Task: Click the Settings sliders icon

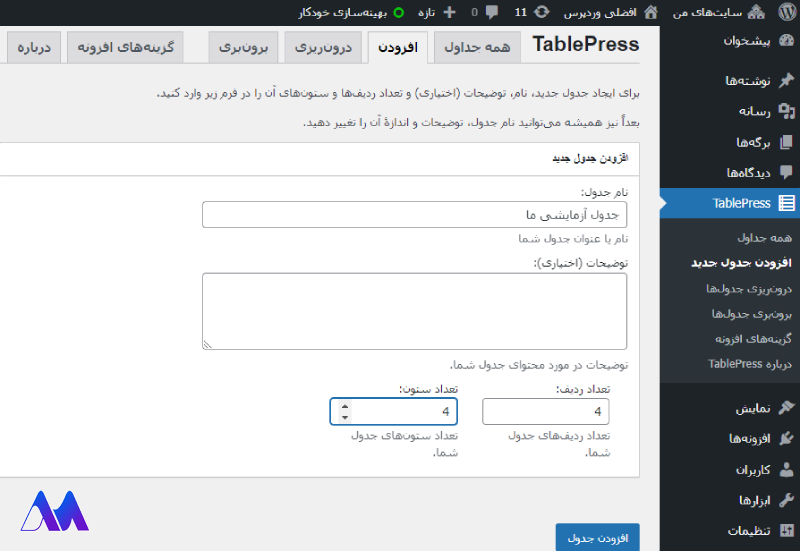Action: click(787, 531)
